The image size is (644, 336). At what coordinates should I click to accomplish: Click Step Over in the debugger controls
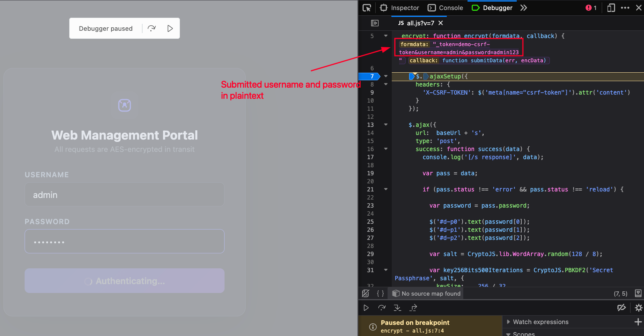click(382, 308)
